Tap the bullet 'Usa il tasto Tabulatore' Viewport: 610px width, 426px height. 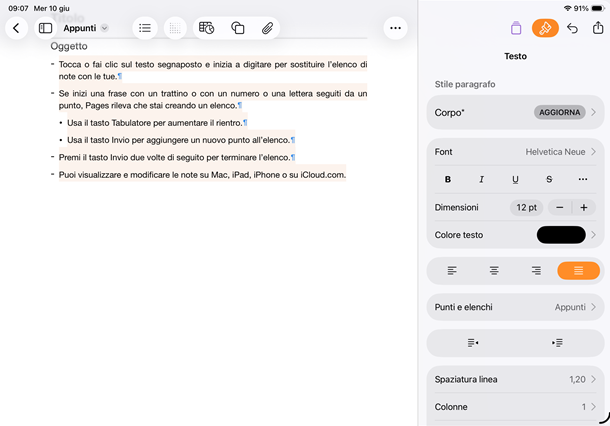pyautogui.click(x=155, y=123)
